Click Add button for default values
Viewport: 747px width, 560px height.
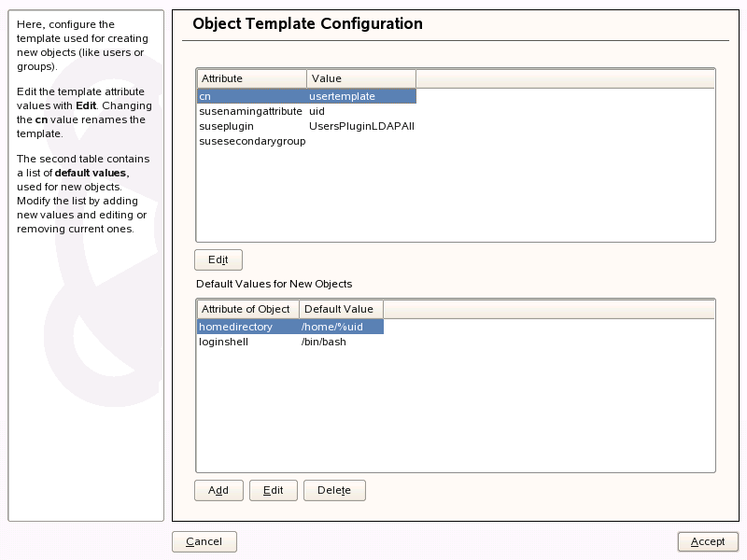click(x=218, y=490)
